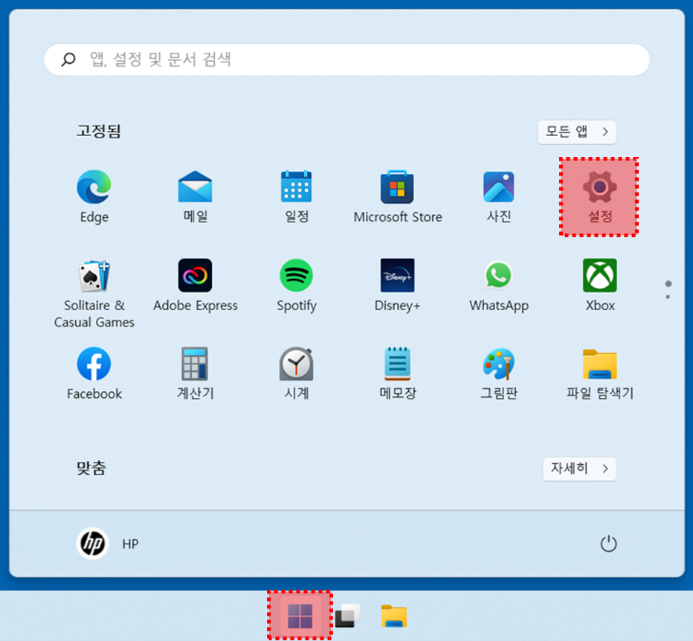Open the Xbox app
This screenshot has width=693, height=641.
click(x=600, y=286)
